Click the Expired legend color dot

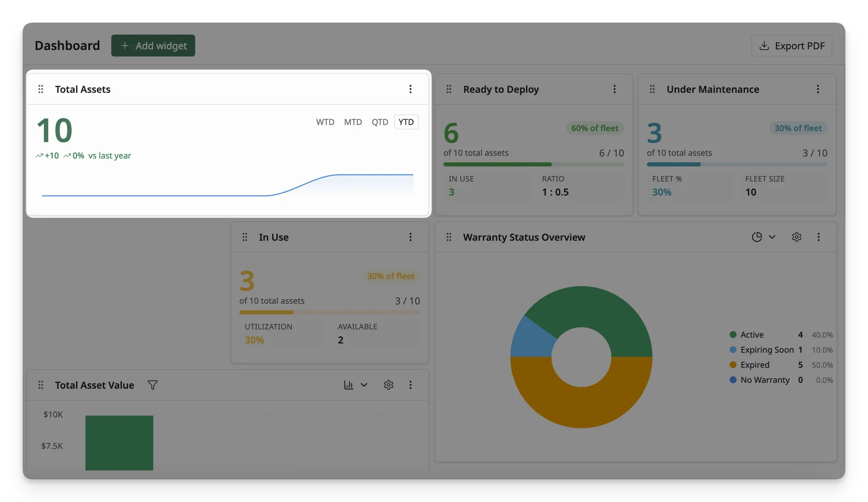733,365
